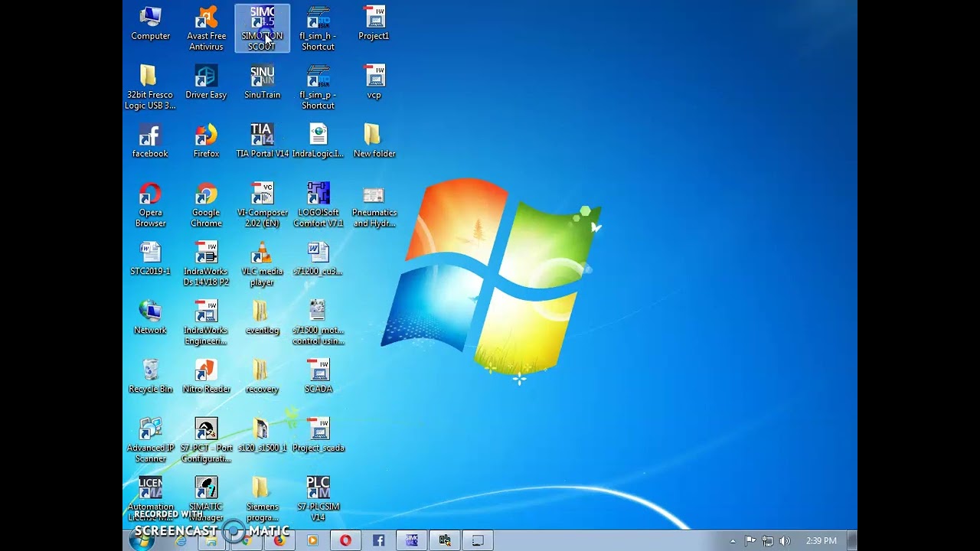
Task: Open the STC2019-1 document
Action: point(150,259)
